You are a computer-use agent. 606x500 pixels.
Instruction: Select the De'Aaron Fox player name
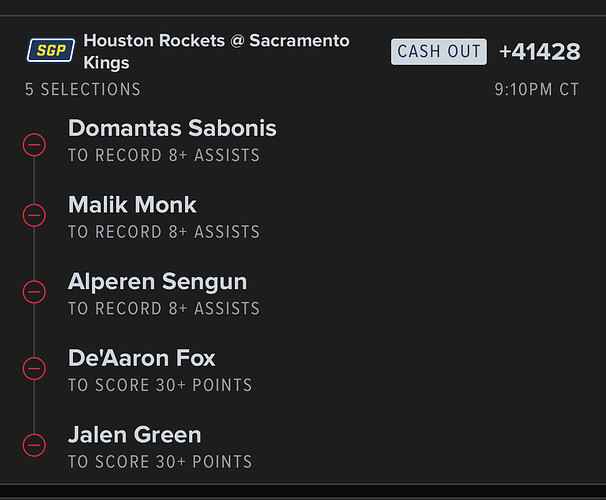click(x=141, y=358)
